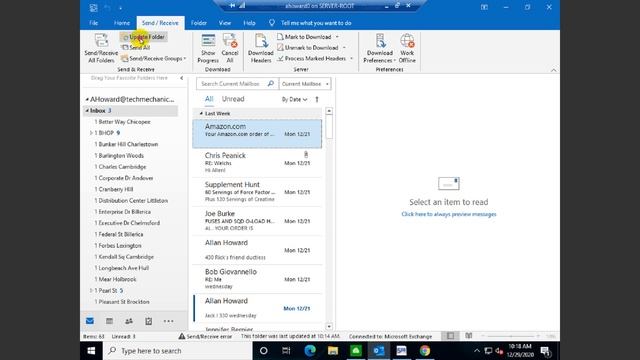Viewport: 640px width, 360px height.
Task: Open Windows Start menu
Action: click(91, 351)
